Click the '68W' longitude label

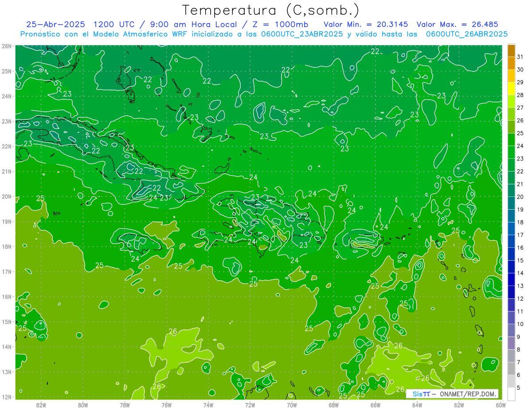click(x=333, y=405)
